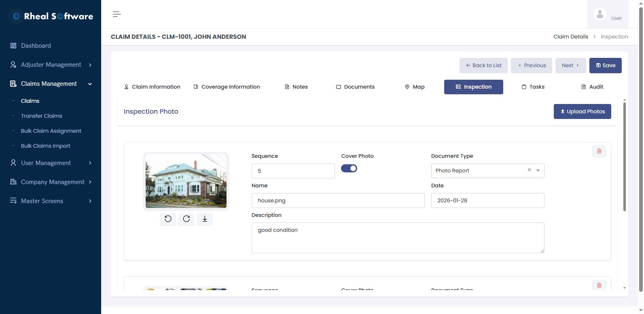Open the Claims submenu link

[x=30, y=101]
